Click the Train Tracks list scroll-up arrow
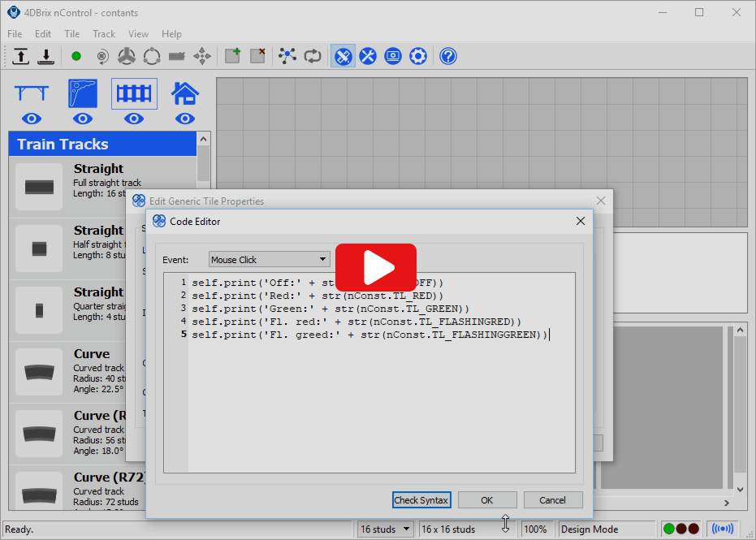 (204, 139)
